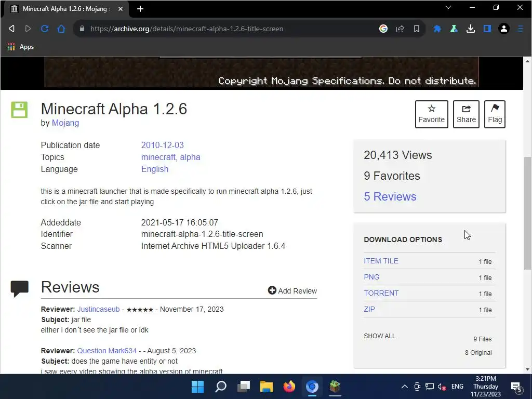This screenshot has height=399, width=532.
Task: Click the Favorite star button
Action: (432, 114)
